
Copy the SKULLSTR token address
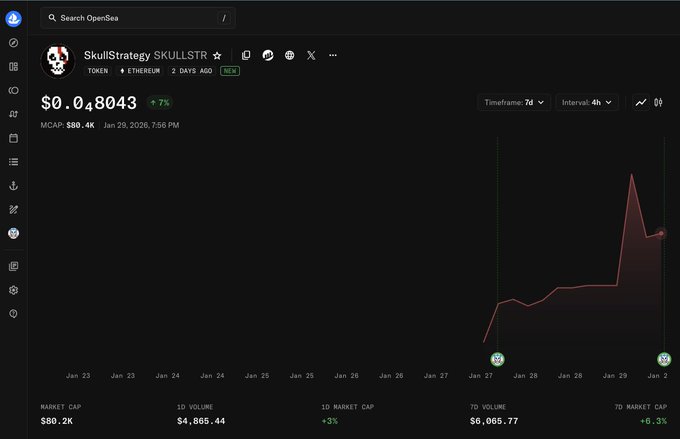click(246, 55)
